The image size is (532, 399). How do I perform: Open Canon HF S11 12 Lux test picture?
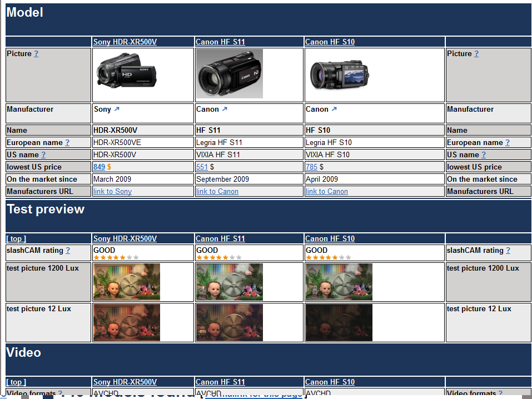(x=230, y=323)
